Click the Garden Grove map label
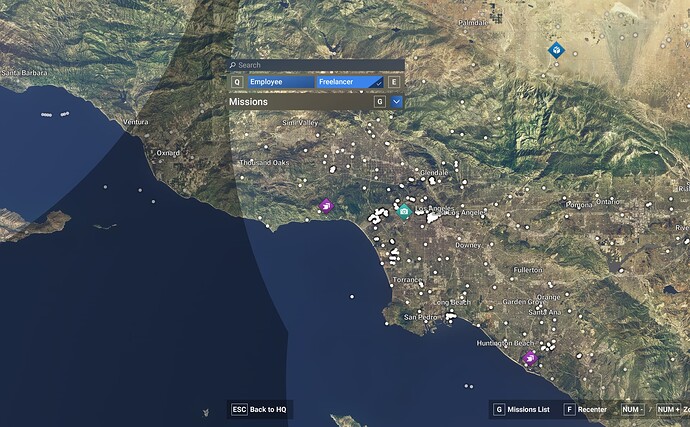Screen dimensions: 690x427 (x=524, y=302)
